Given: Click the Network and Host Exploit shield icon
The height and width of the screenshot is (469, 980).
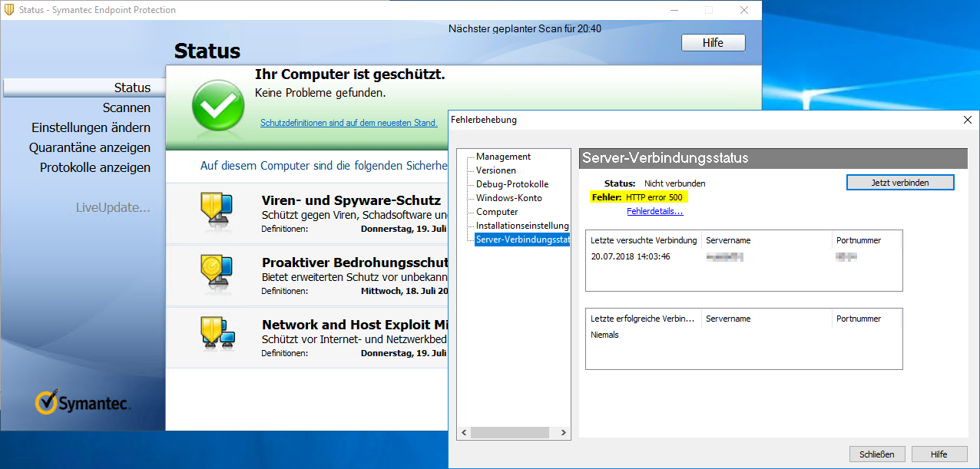Looking at the screenshot, I should [217, 334].
